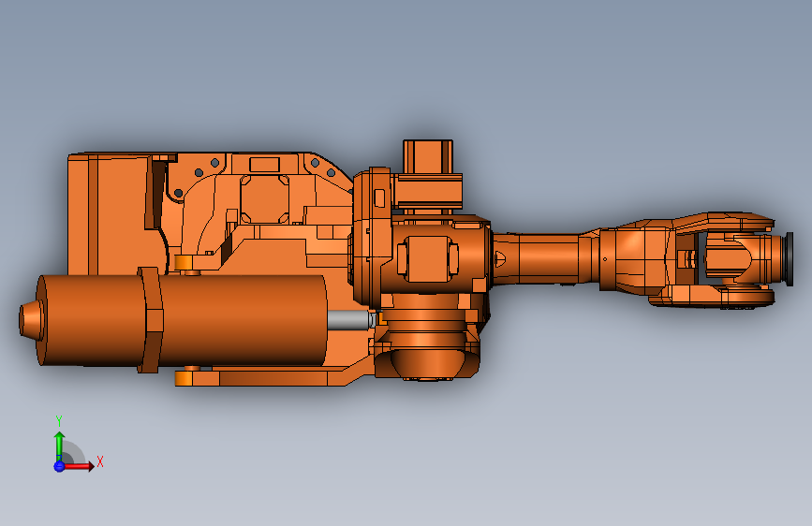Select the square motor housing on top of the arm
The height and width of the screenshot is (526, 812).
428,157
